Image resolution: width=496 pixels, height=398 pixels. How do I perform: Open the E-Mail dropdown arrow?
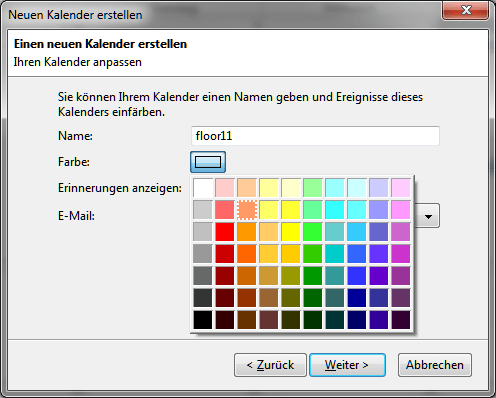tap(428, 216)
